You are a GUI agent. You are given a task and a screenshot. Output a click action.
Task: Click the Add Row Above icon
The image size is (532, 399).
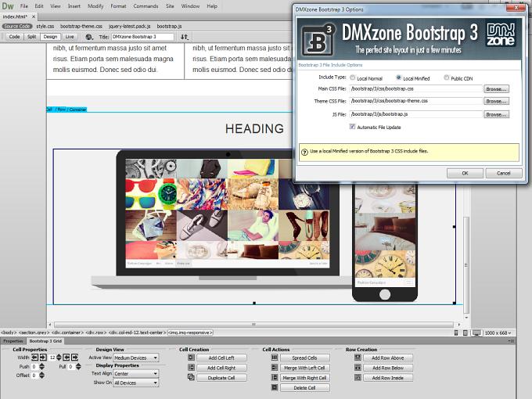point(358,358)
